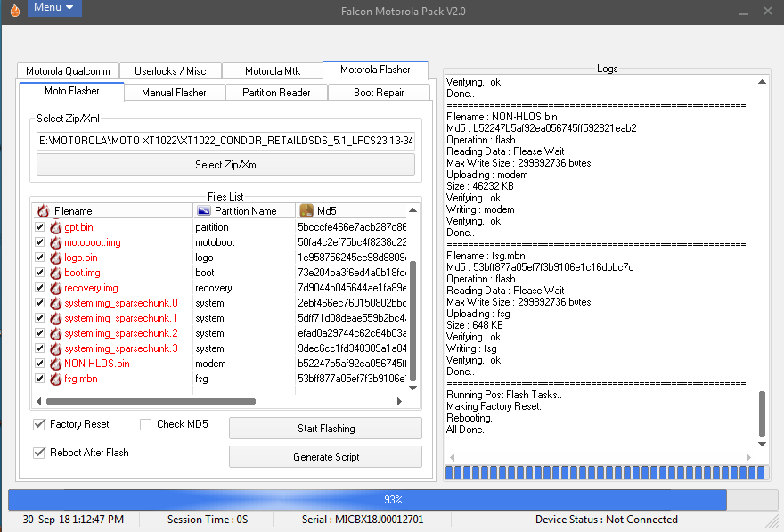Click the flame icon beside logo.bin

[x=55, y=258]
